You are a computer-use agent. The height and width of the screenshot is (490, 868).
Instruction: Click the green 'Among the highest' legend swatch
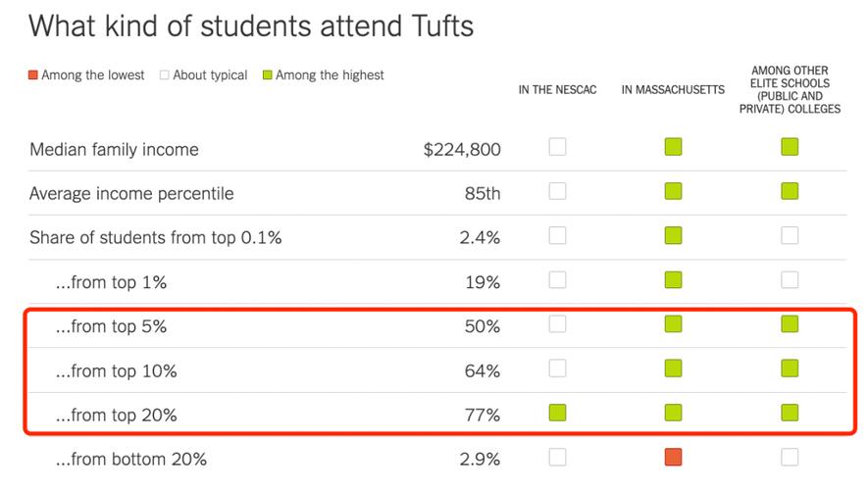tap(268, 74)
